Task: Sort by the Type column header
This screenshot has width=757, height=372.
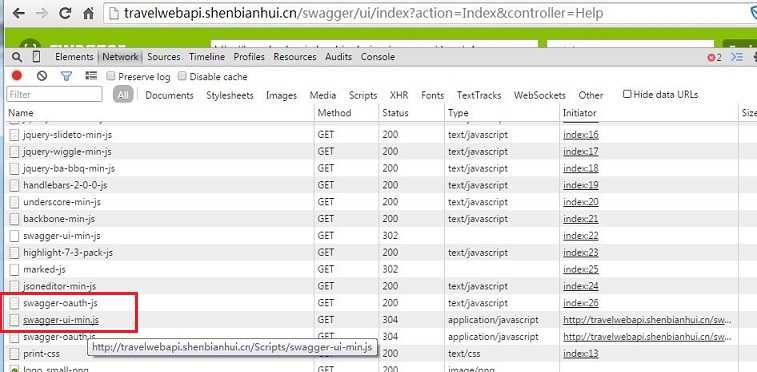Action: 502,113
